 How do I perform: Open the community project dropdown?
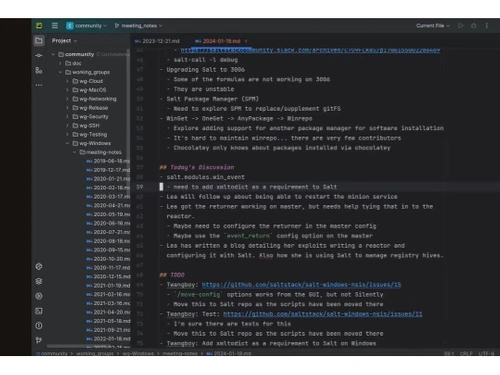(86, 26)
